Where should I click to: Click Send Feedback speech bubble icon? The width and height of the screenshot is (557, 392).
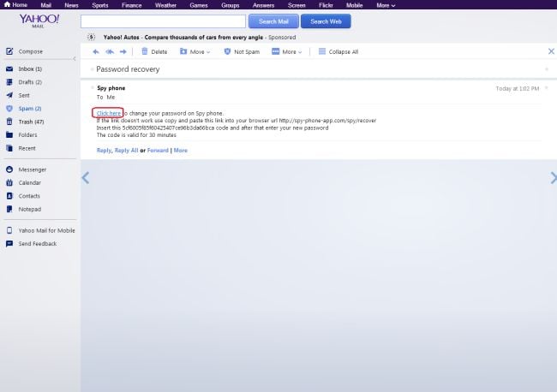[9, 244]
